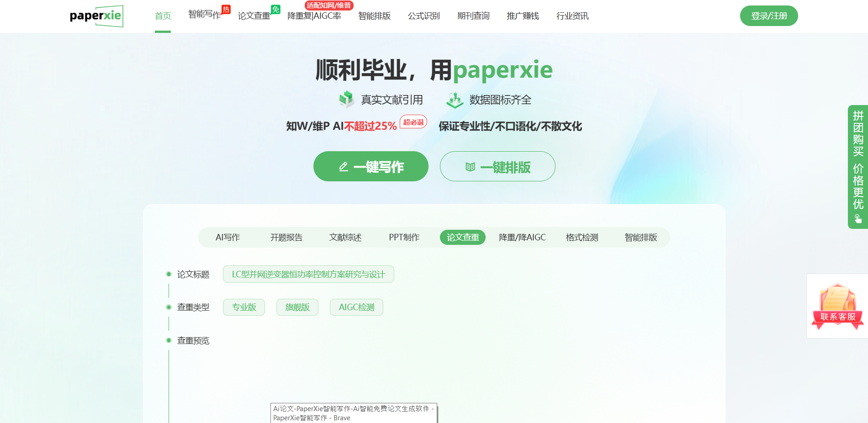Click the 数据图标齐全 text

click(500, 100)
